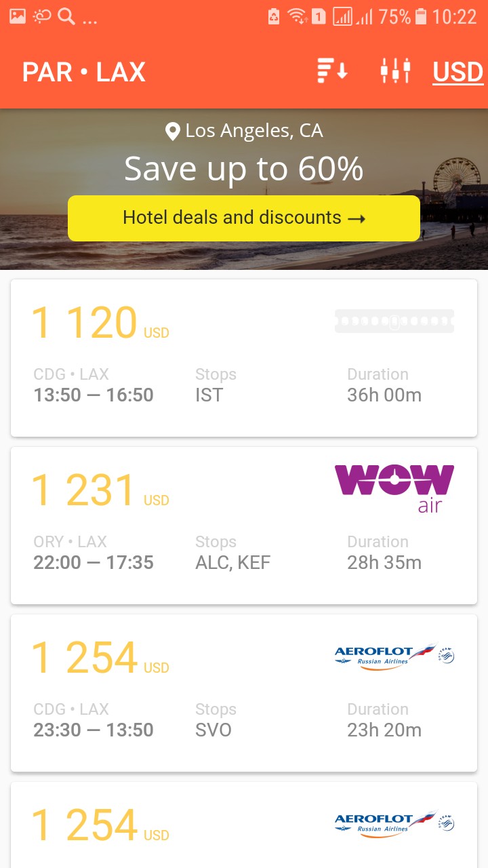The height and width of the screenshot is (868, 488).
Task: Open the filters sliders icon
Action: click(395, 71)
